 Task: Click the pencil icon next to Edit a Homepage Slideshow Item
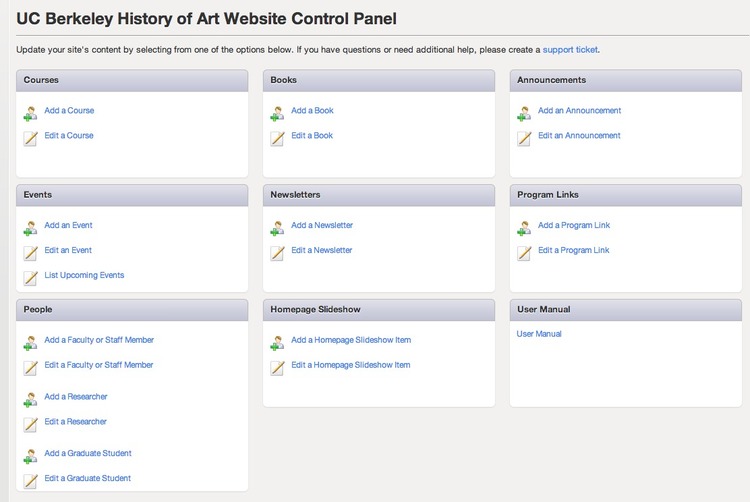coord(277,368)
